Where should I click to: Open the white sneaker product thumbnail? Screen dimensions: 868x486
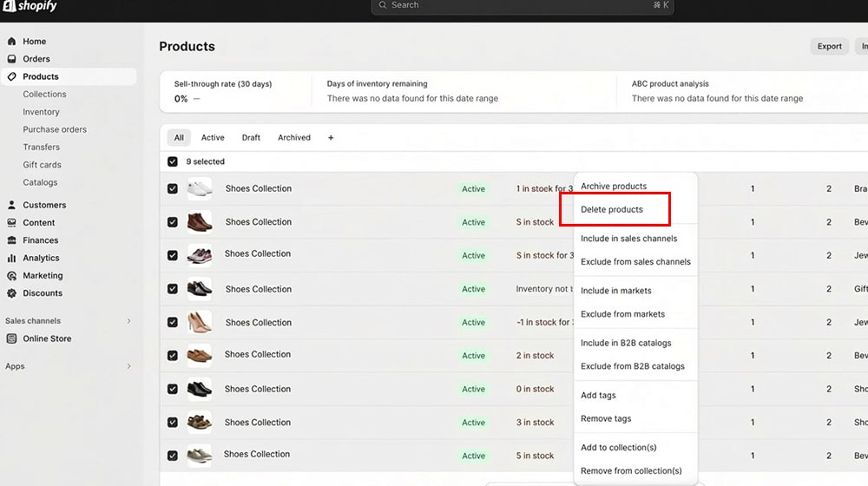[200, 188]
